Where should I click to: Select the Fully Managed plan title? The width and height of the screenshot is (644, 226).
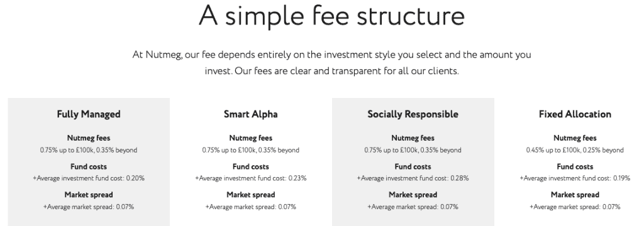coord(89,114)
